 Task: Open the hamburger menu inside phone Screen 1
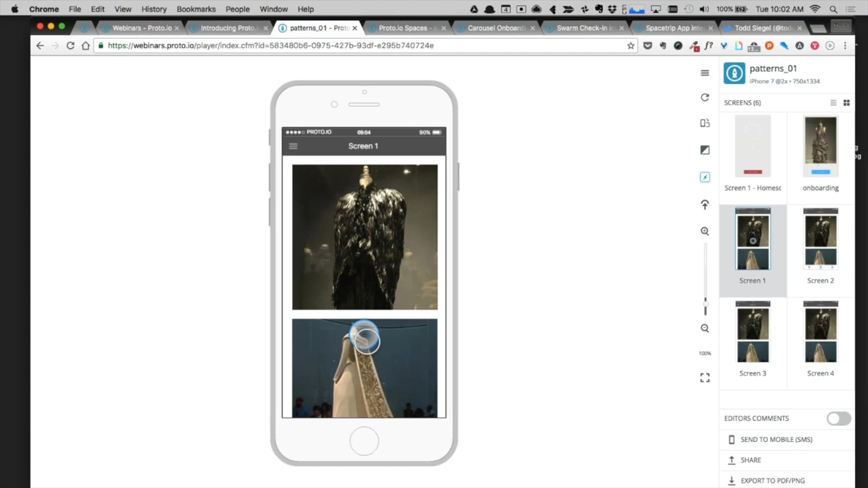click(x=293, y=146)
